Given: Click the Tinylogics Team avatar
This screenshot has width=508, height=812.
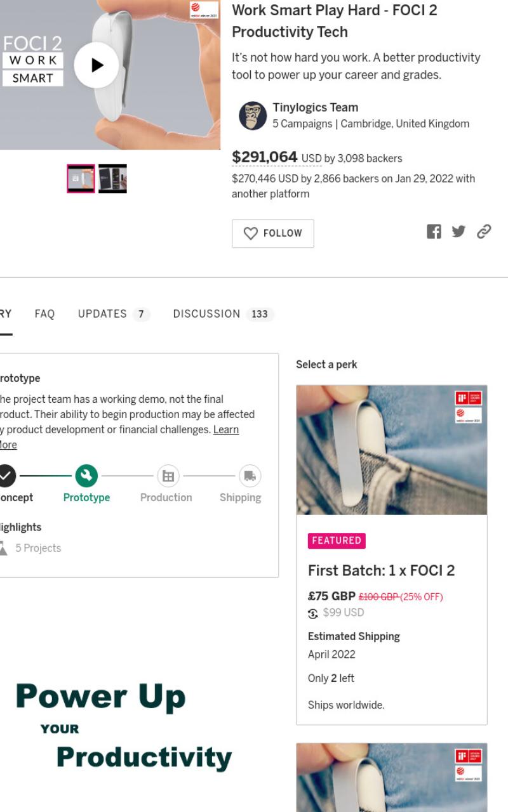Looking at the screenshot, I should coord(253,115).
